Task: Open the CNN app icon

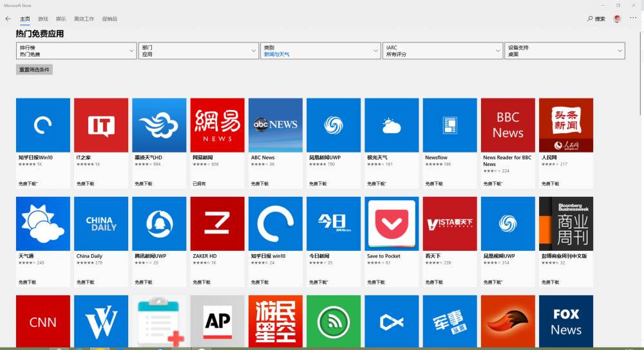Action: point(43,321)
